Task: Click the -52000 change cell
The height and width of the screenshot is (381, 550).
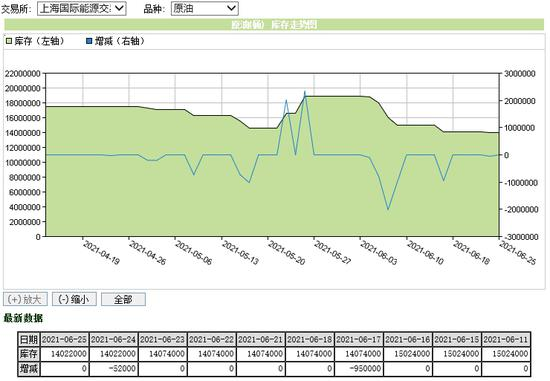Action: [114, 368]
